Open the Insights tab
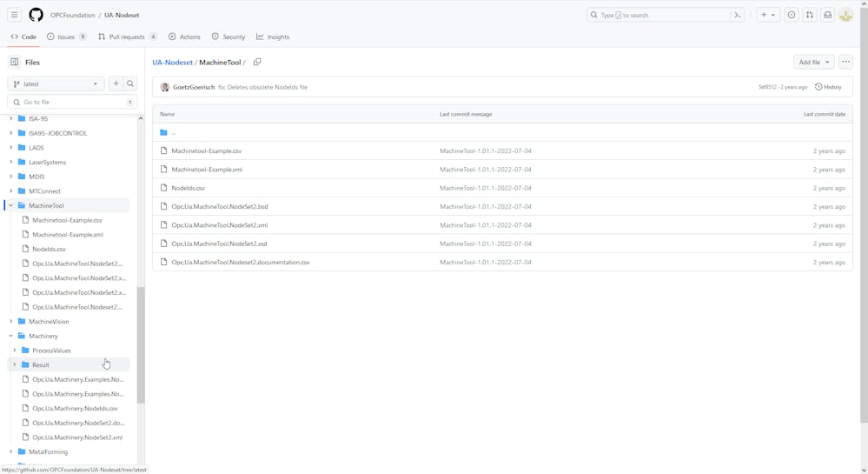Viewport: 868px width, 474px height. point(273,37)
